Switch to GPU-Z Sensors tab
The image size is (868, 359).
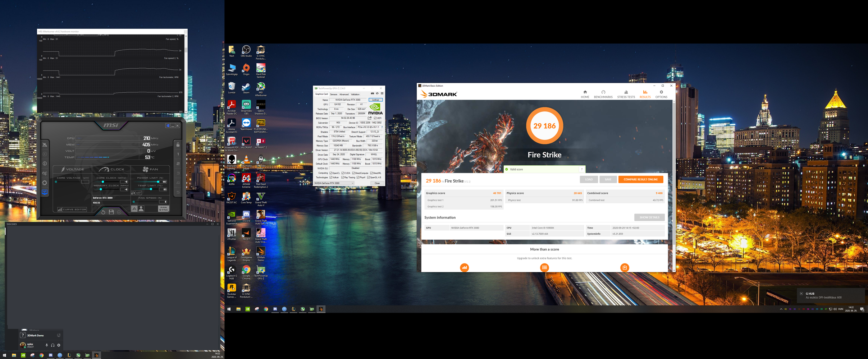[334, 95]
